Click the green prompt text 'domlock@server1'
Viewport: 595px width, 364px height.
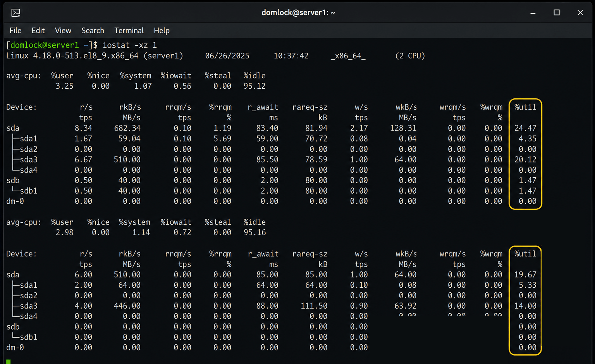point(45,45)
